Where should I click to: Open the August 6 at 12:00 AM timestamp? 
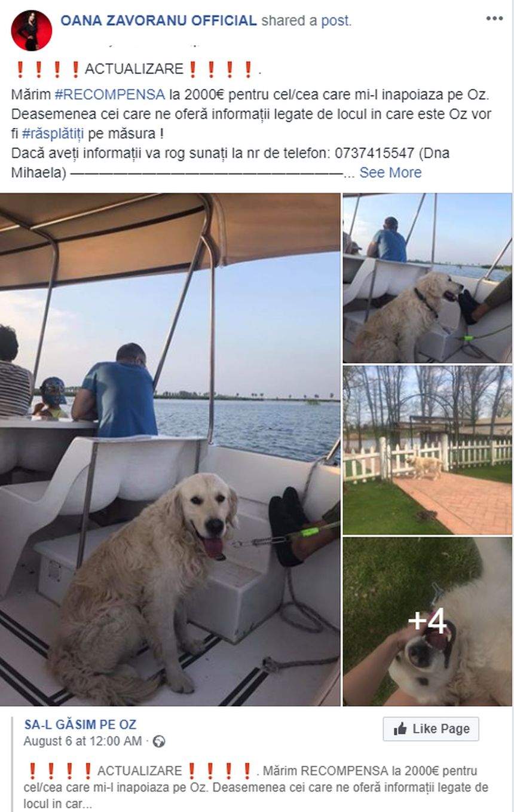pos(82,741)
